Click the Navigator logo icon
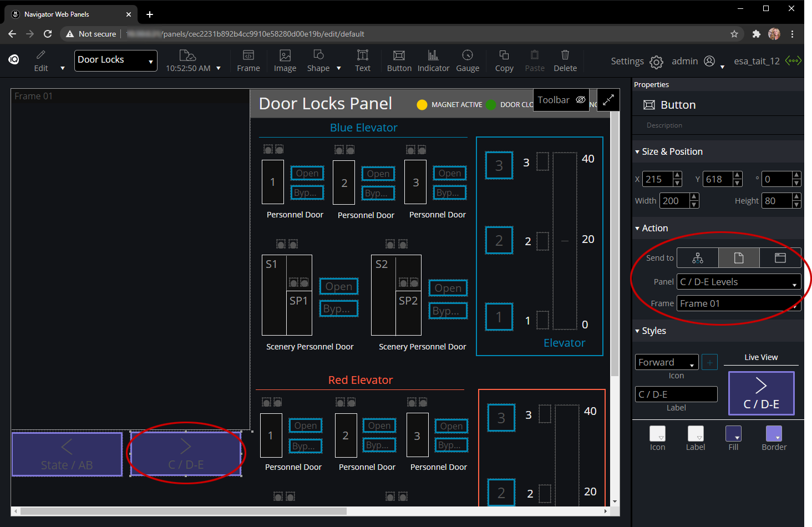Screen dimensions: 812x527 [x=14, y=59]
